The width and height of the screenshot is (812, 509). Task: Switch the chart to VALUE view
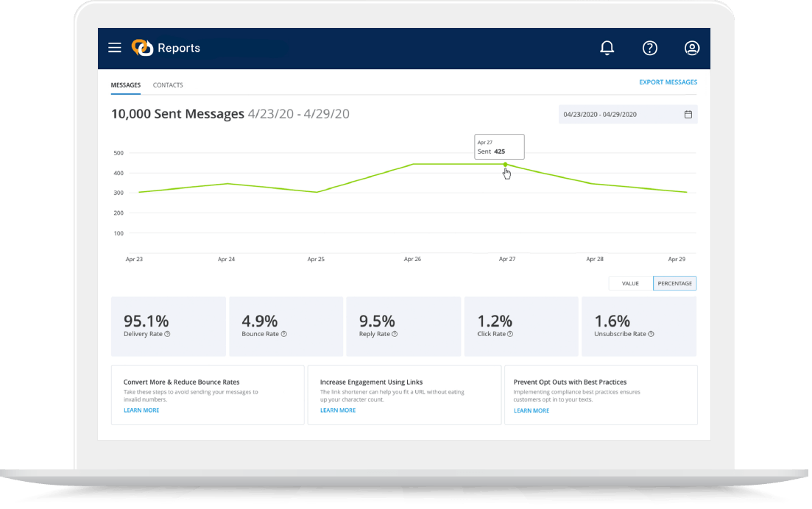pyautogui.click(x=630, y=283)
